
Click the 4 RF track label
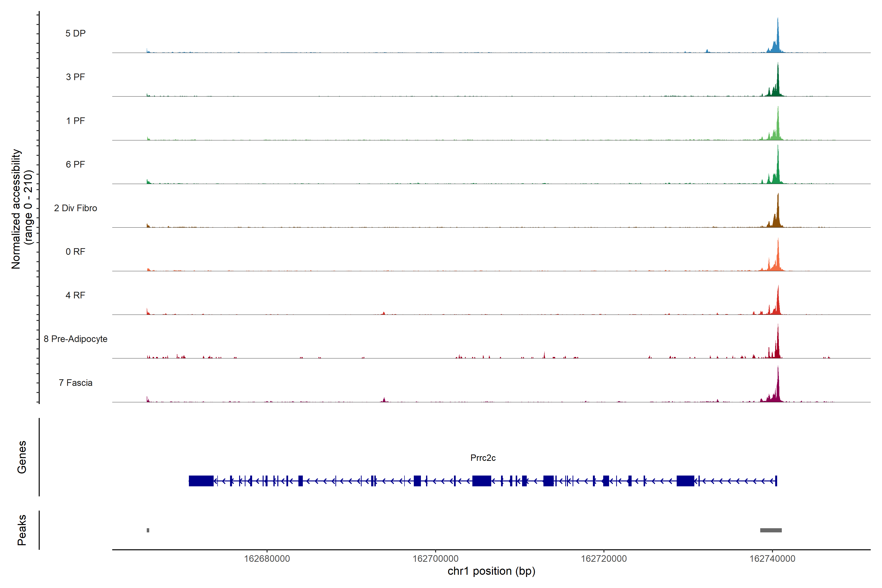point(75,295)
